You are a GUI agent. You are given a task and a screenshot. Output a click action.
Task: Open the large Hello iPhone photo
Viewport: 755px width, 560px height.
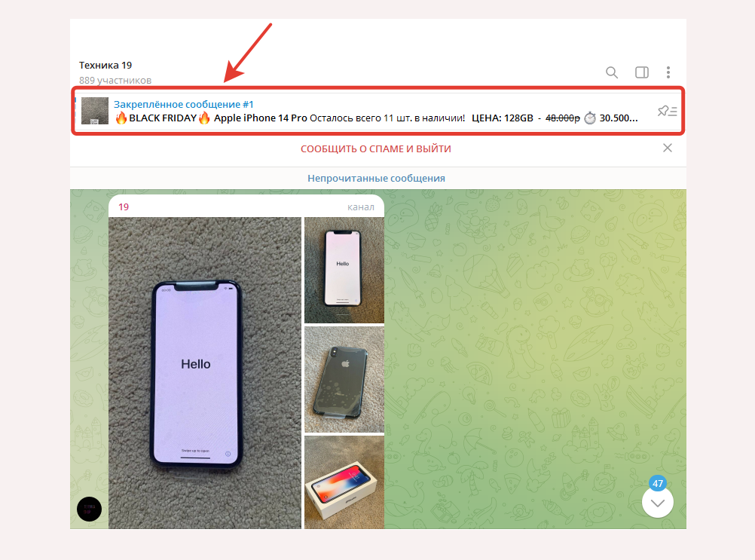(x=205, y=372)
